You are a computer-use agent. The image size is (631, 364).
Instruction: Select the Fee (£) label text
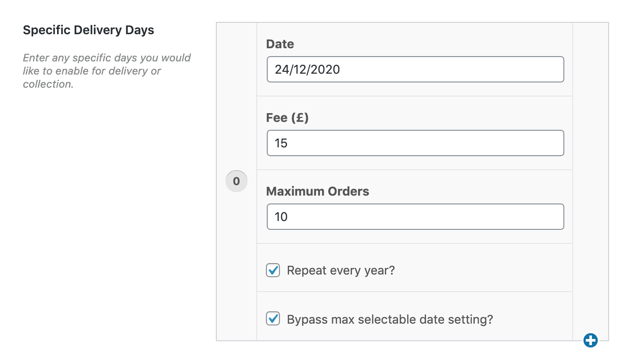pyautogui.click(x=287, y=118)
